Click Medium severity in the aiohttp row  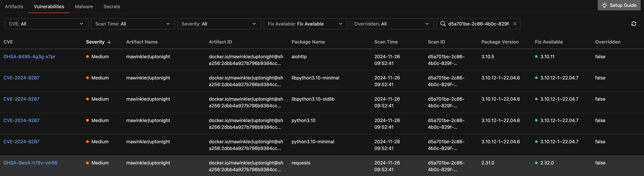pyautogui.click(x=100, y=57)
